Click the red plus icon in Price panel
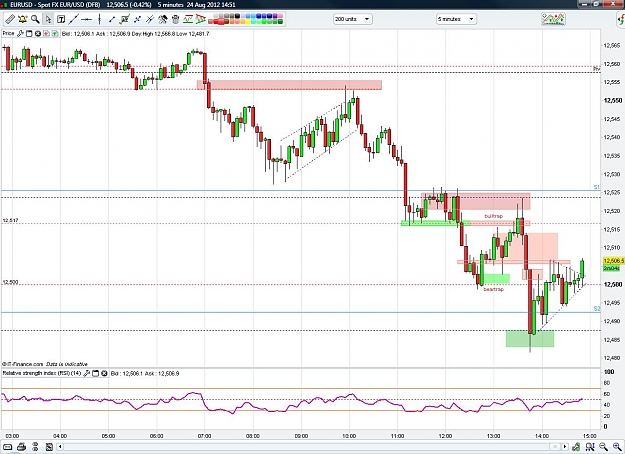 click(46, 33)
